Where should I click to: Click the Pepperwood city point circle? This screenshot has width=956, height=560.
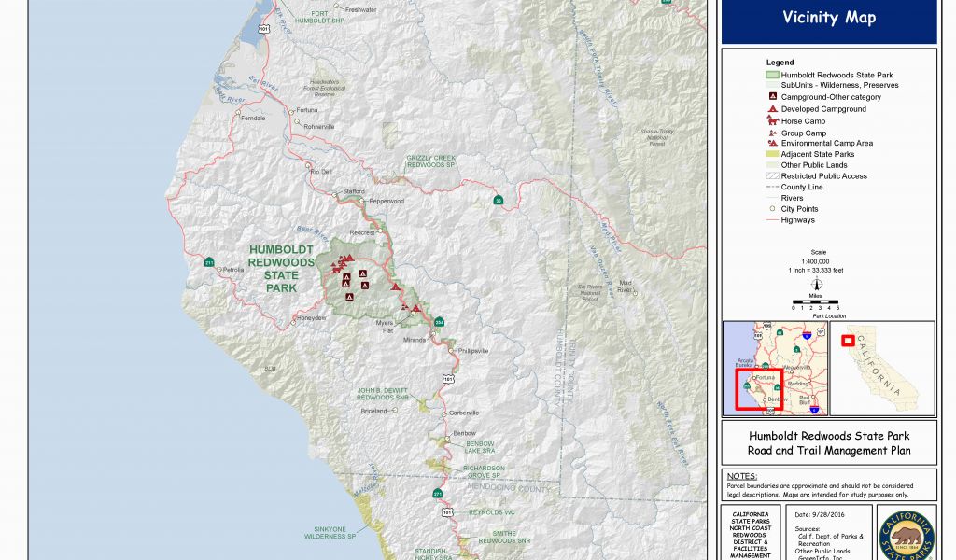(x=362, y=201)
